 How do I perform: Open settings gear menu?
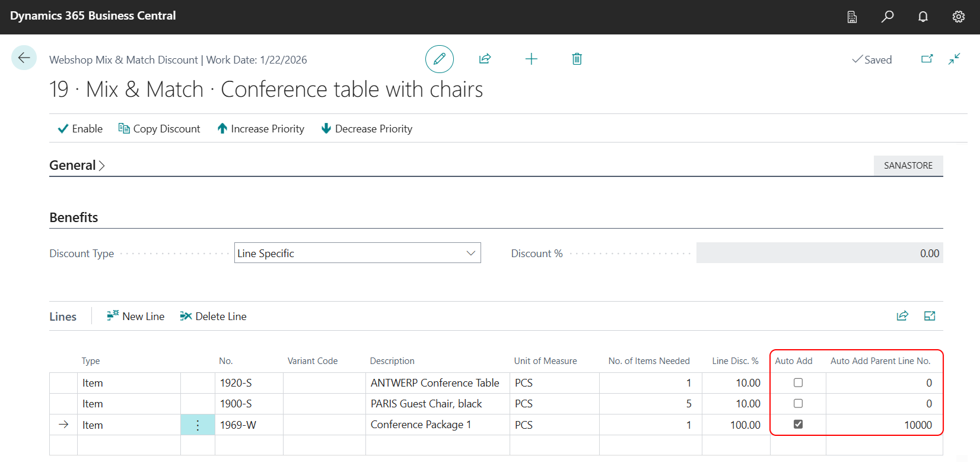click(959, 17)
